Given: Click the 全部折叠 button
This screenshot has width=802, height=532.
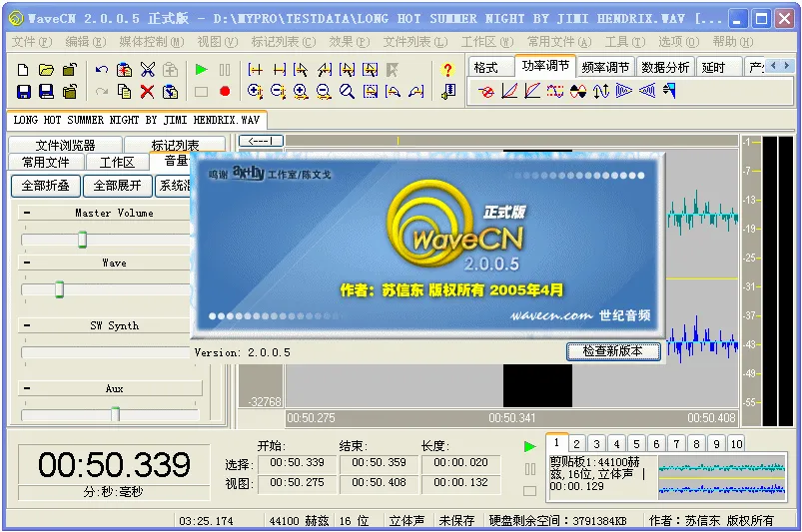Looking at the screenshot, I should click(x=46, y=186).
